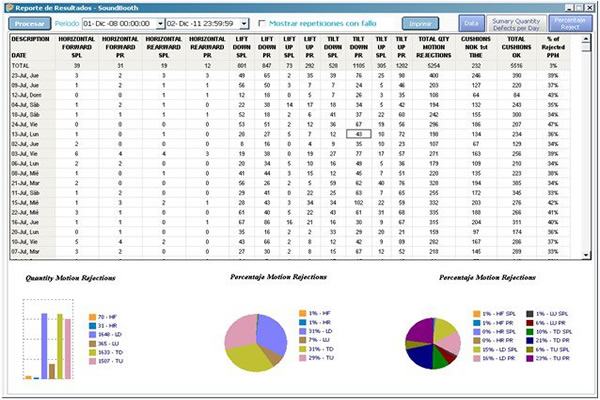Image resolution: width=600 pixels, height=400 pixels.
Task: Click the SoundBooth window title bar icon
Action: [x=9, y=6]
